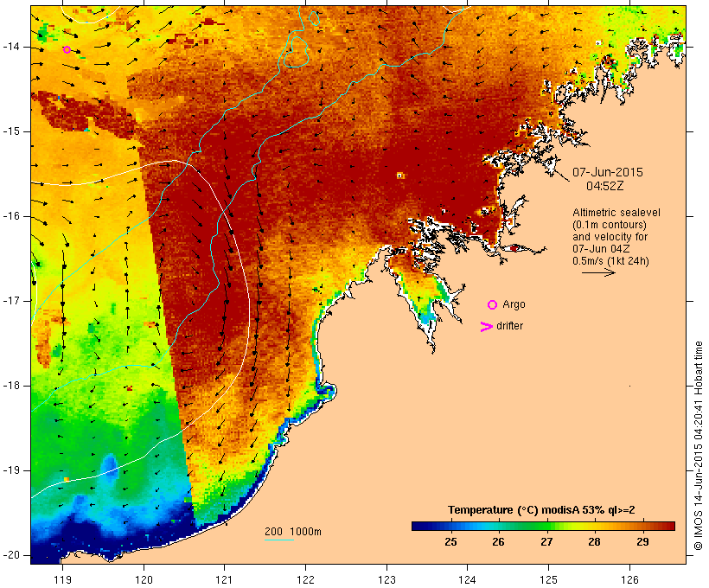Click the 'and velocity for' text line
This screenshot has width=709, height=588.
pos(610,237)
